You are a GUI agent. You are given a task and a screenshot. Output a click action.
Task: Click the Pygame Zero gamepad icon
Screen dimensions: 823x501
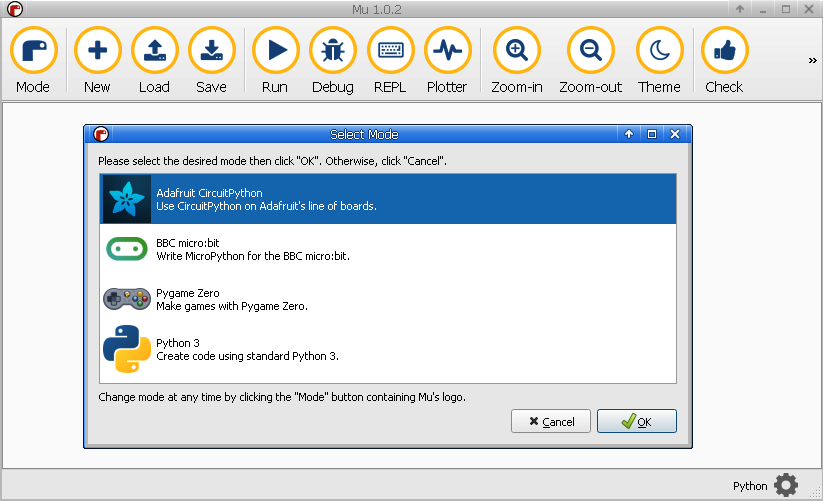point(126,299)
